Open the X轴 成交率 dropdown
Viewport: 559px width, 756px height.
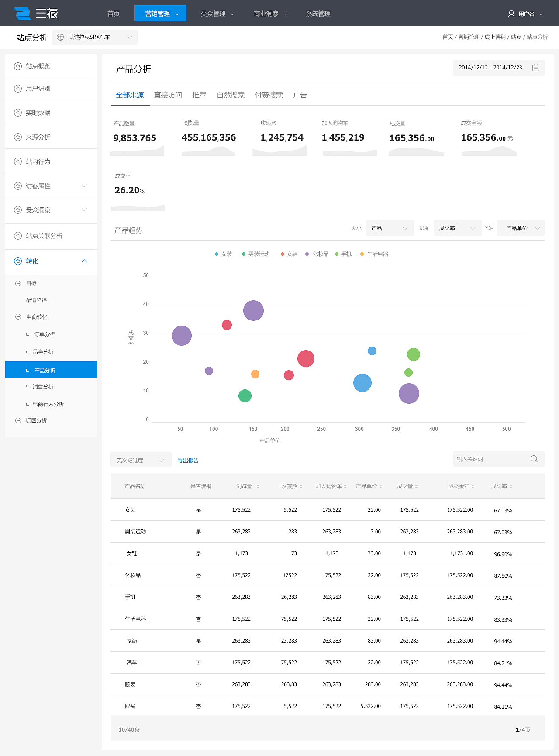click(x=458, y=228)
